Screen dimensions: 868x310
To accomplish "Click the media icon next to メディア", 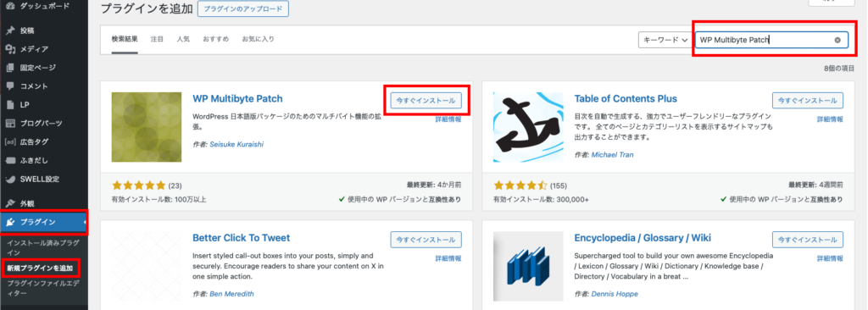I will tap(10, 49).
